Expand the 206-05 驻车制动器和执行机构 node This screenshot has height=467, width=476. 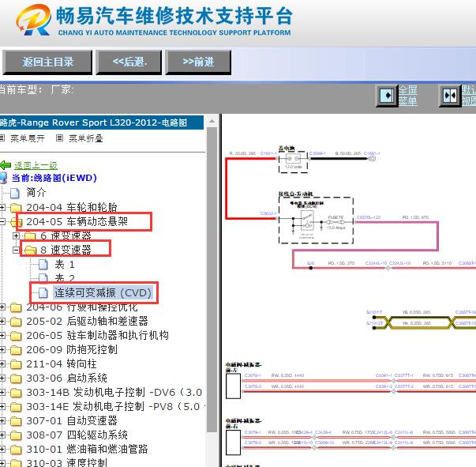(x=2, y=336)
